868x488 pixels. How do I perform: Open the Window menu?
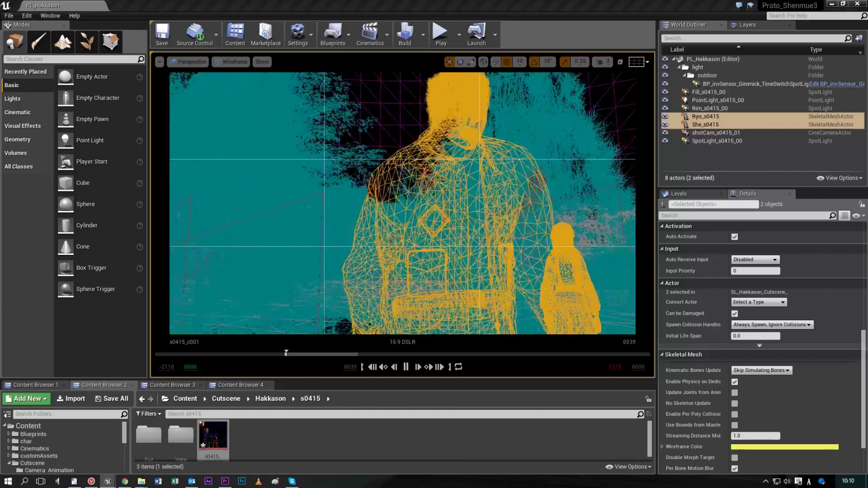point(50,15)
